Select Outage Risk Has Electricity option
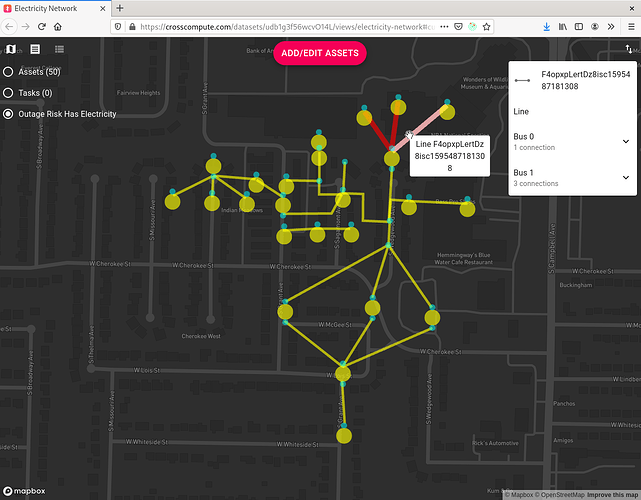The image size is (641, 500). click(x=8, y=114)
